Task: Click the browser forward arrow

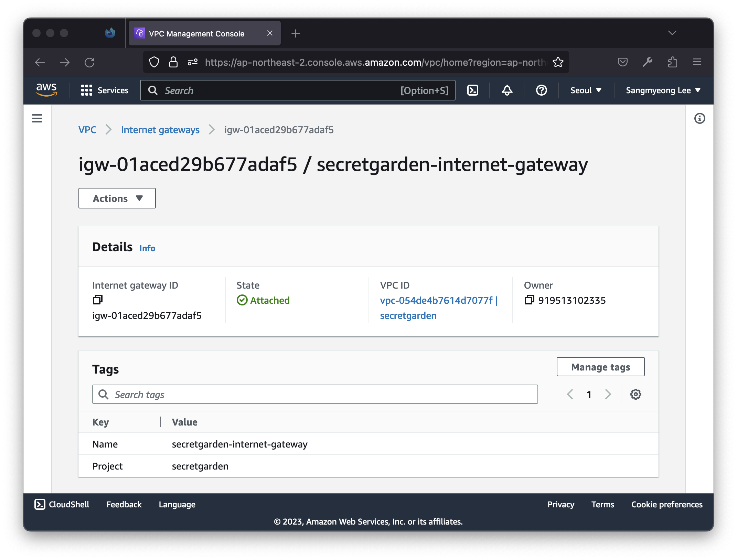Action: click(x=65, y=62)
